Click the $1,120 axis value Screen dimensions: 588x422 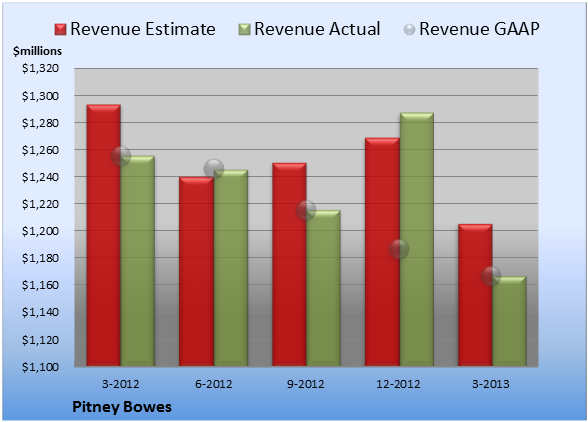click(40, 340)
